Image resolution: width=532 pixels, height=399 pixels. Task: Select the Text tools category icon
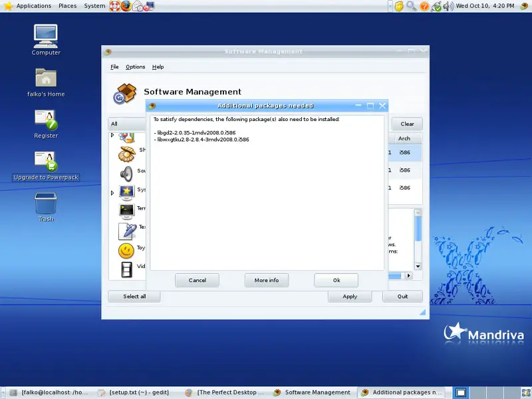pyautogui.click(x=127, y=231)
